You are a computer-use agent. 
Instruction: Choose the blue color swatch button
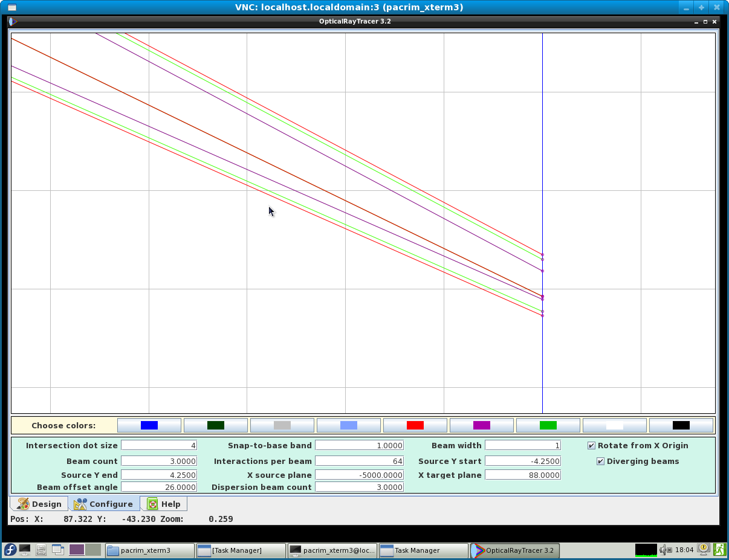149,425
